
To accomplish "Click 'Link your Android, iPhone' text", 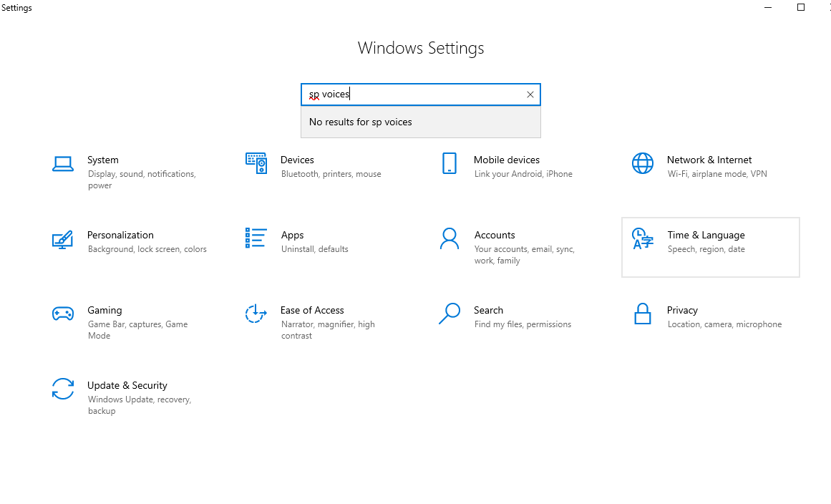I will pyautogui.click(x=523, y=175).
